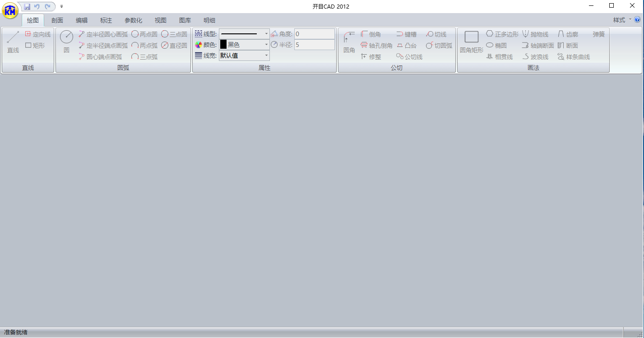This screenshot has width=644, height=338.
Task: Select the 键槽 keyway tool
Action: click(406, 34)
